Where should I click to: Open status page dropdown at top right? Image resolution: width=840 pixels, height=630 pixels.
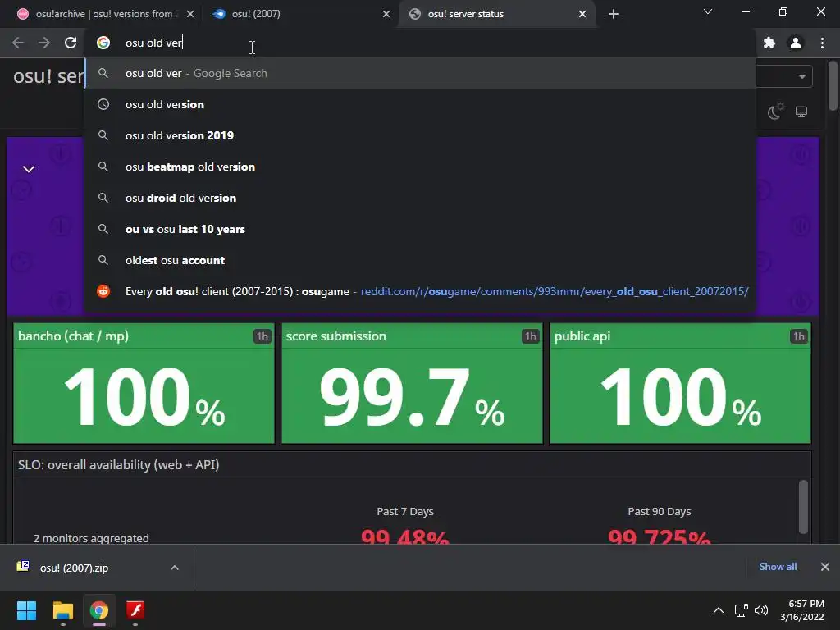coord(802,76)
